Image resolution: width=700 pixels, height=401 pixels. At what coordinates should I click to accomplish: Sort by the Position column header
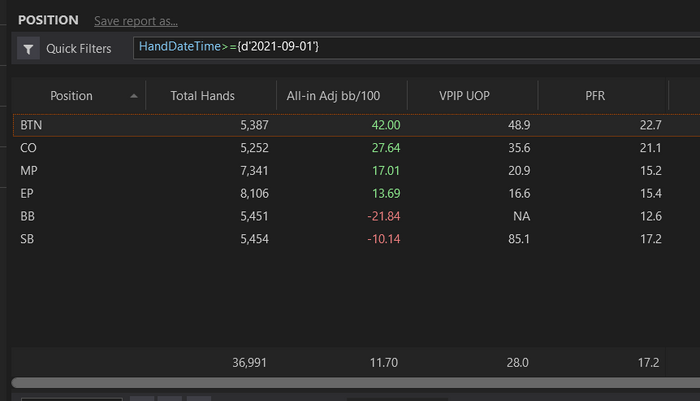71,96
